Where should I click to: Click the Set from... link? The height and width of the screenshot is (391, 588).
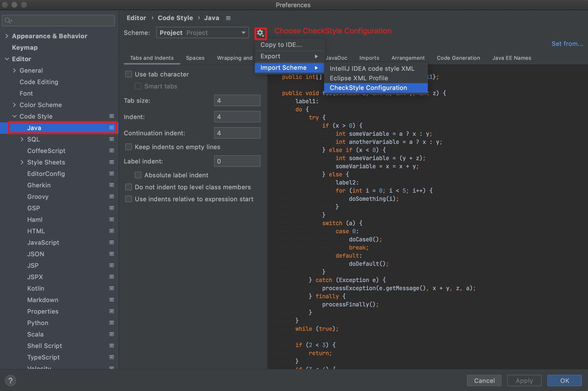click(567, 44)
